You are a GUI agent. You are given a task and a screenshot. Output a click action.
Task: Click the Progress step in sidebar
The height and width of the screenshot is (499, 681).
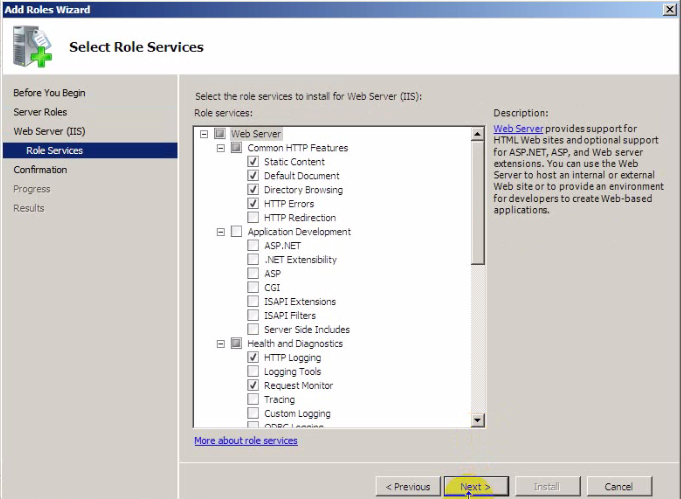32,189
